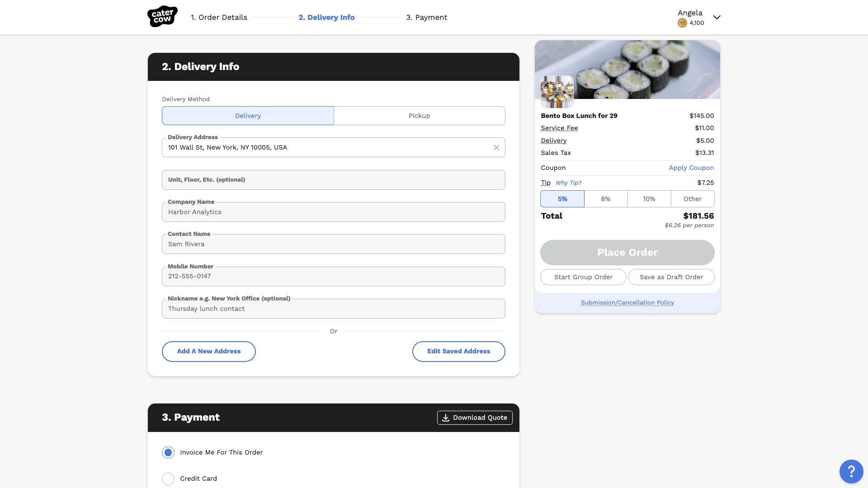Viewport: 868px width, 488px height.
Task: Select the 5% tip option
Action: pyautogui.click(x=562, y=199)
